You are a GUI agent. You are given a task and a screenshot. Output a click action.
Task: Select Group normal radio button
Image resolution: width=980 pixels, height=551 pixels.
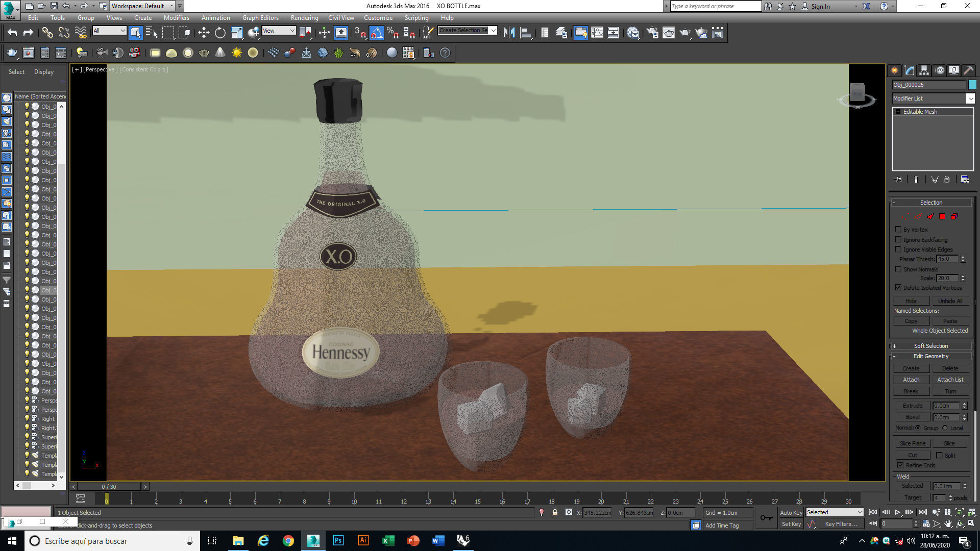918,428
